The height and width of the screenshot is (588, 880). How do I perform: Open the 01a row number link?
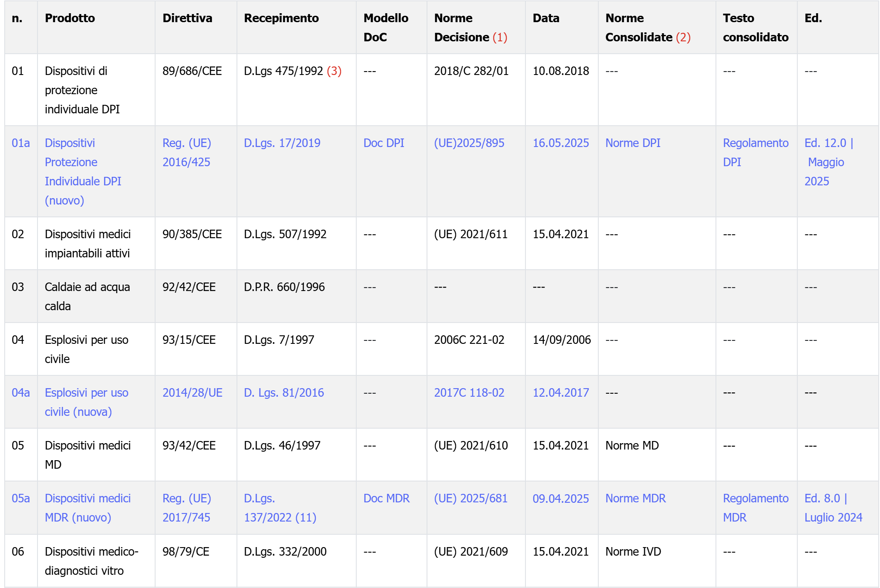(20, 143)
